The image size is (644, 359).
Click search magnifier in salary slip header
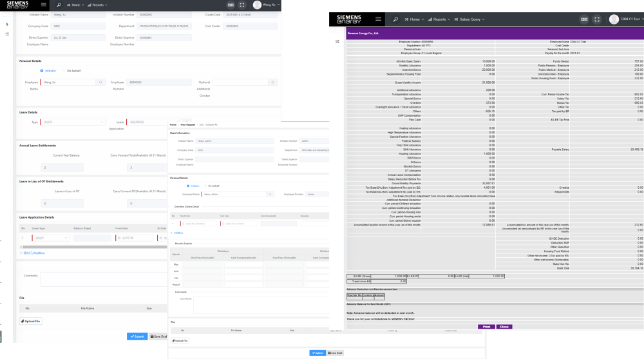(x=395, y=19)
